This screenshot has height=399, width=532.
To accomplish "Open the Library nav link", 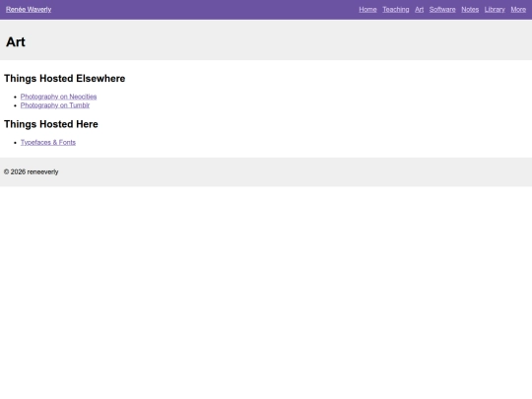I will click(495, 10).
